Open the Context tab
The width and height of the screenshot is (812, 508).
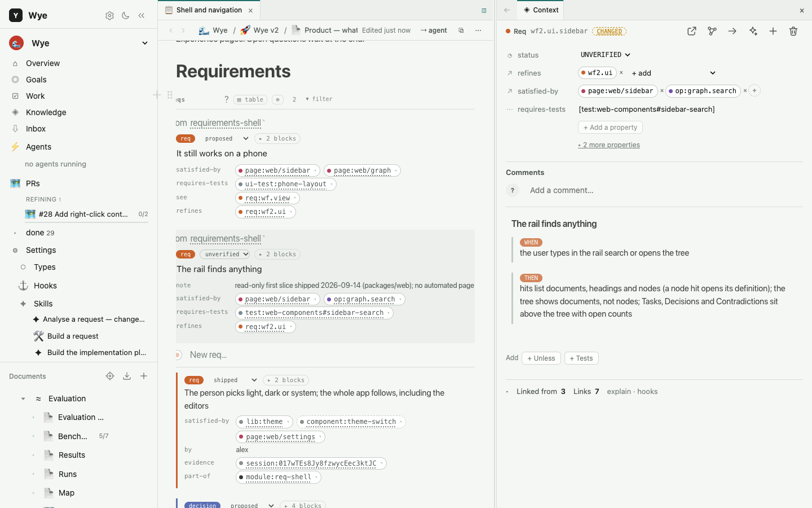point(541,10)
